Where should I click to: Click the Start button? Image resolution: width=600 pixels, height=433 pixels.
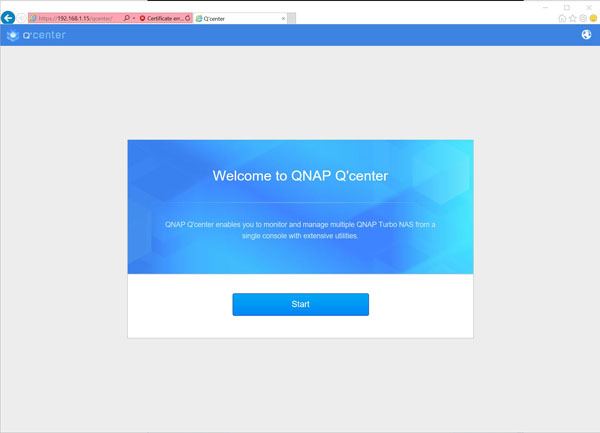(300, 304)
